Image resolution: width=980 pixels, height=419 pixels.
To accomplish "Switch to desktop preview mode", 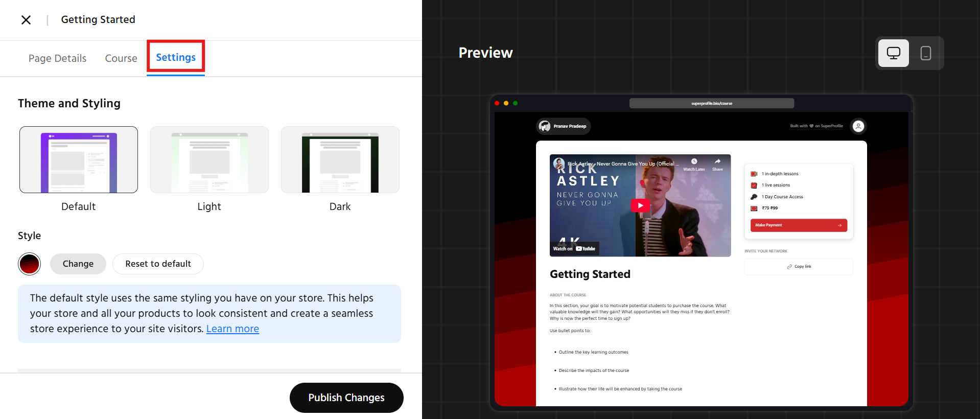I will [893, 53].
